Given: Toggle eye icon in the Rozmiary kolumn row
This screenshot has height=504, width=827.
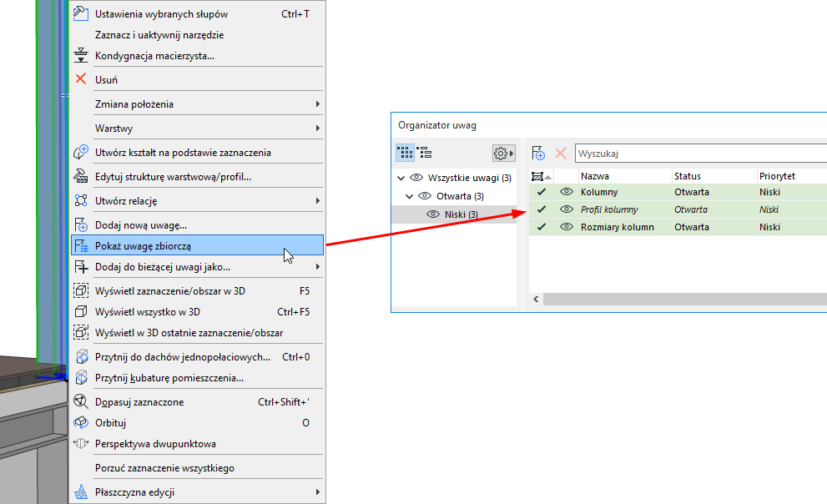Looking at the screenshot, I should pos(567,227).
